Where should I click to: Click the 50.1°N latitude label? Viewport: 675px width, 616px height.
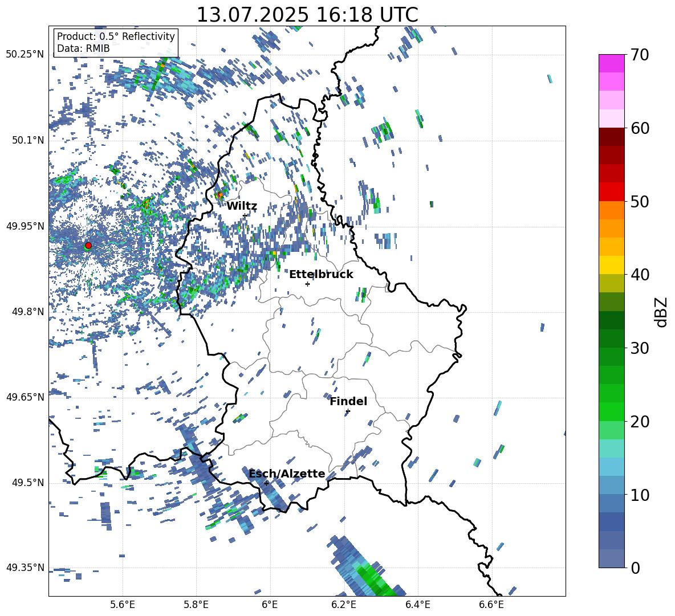tap(27, 140)
